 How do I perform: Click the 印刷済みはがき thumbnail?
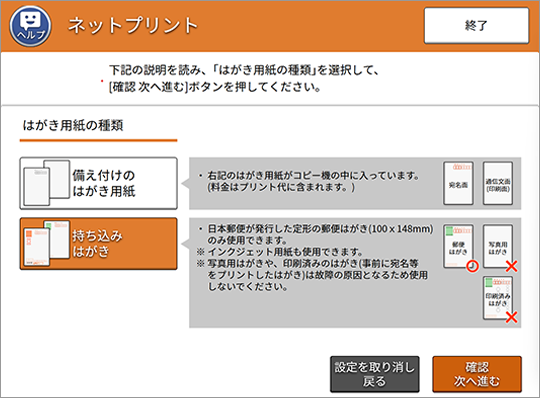pyautogui.click(x=497, y=298)
